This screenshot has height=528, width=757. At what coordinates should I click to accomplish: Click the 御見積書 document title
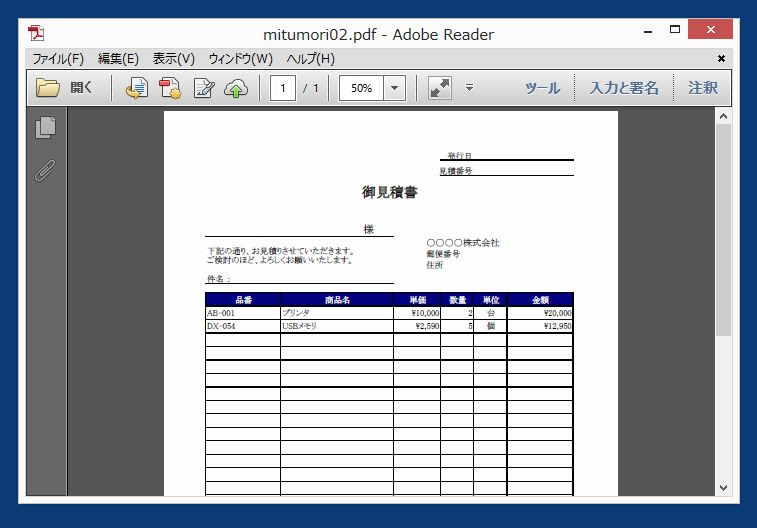(x=390, y=192)
